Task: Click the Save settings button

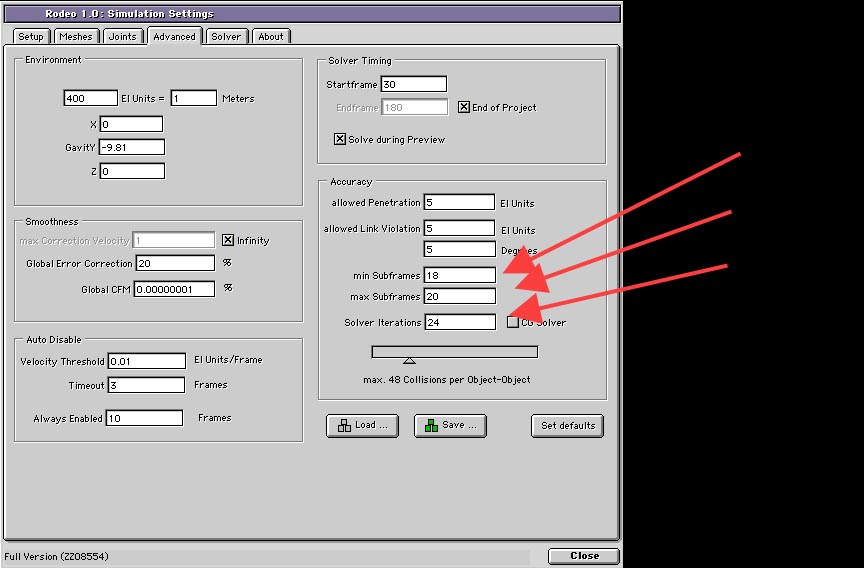Action: tap(450, 425)
